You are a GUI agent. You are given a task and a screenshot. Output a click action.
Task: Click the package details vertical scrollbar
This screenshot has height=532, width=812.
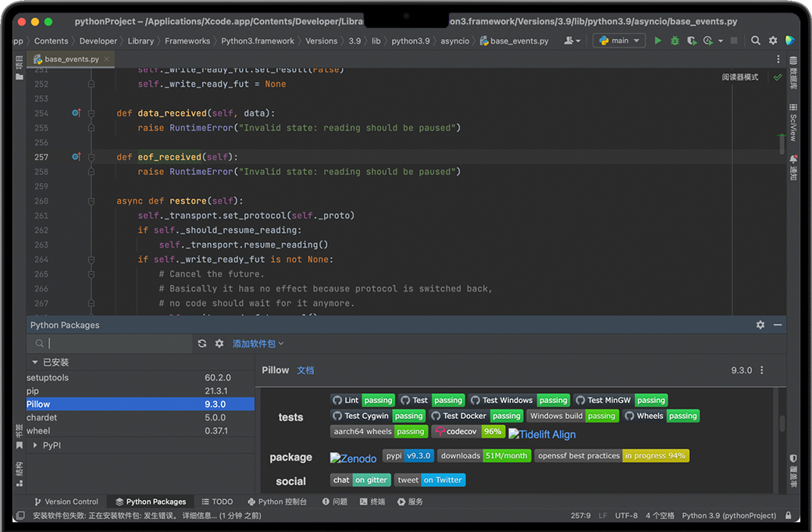pyautogui.click(x=782, y=424)
